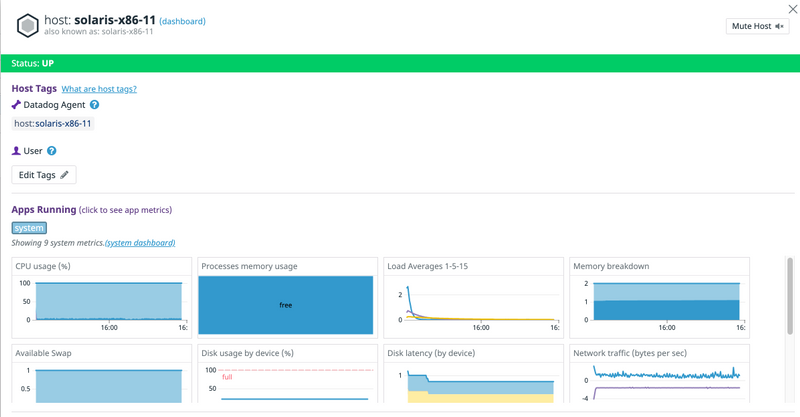Click the Datadog Agent bone icon

[16, 105]
